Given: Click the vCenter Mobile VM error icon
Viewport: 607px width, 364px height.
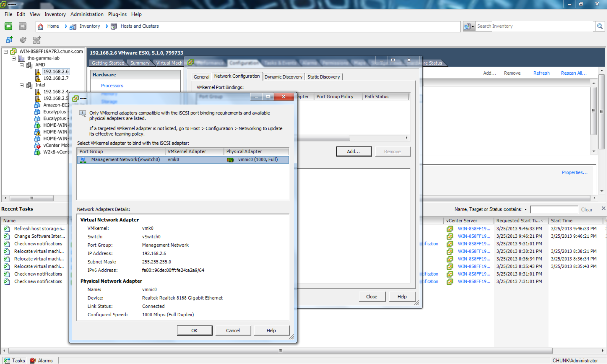Looking at the screenshot, I should click(37, 146).
